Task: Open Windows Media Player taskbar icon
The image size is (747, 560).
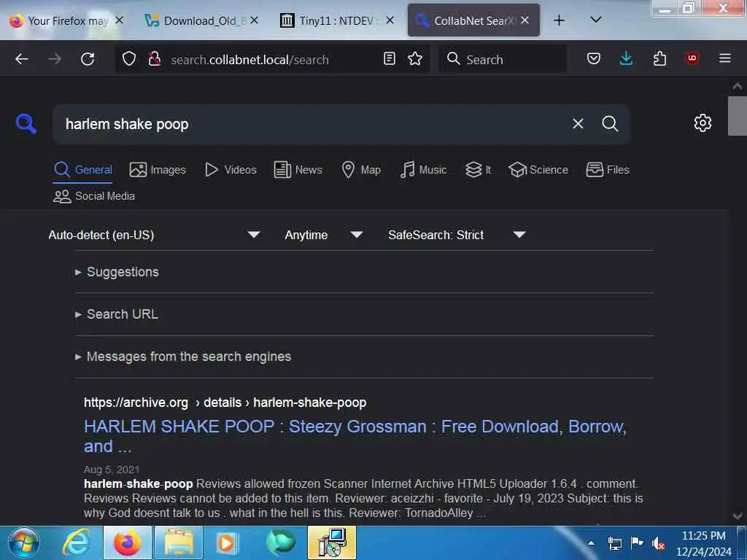Action: pos(228,542)
